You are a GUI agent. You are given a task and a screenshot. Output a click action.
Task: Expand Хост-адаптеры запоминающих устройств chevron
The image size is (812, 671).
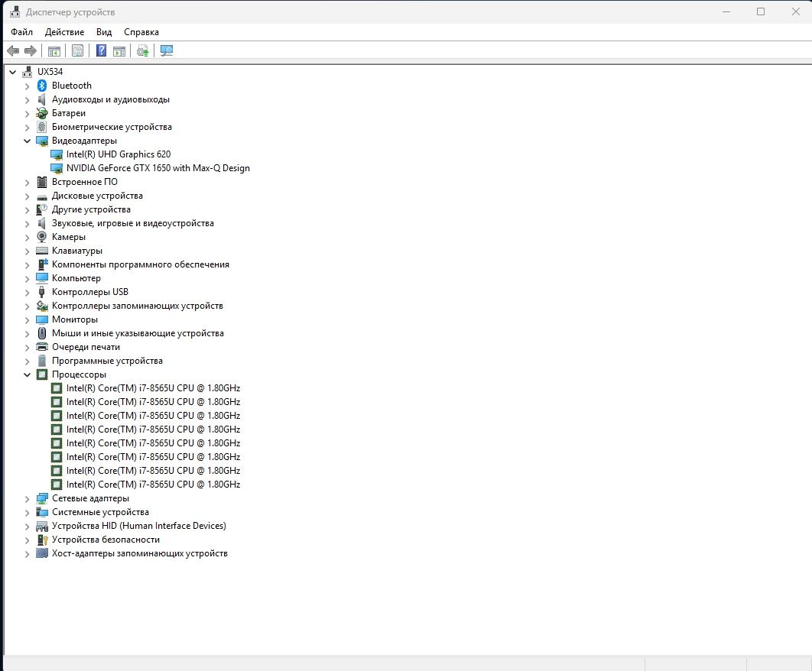point(27,553)
